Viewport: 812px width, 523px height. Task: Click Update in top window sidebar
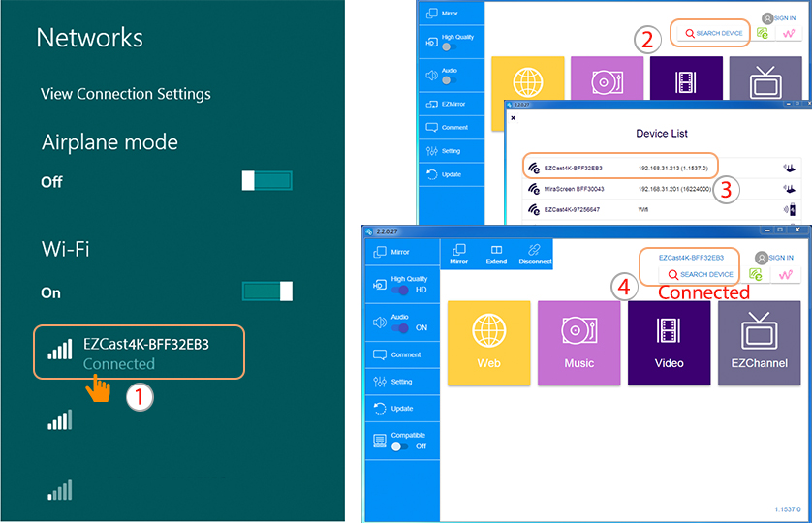[x=451, y=174]
